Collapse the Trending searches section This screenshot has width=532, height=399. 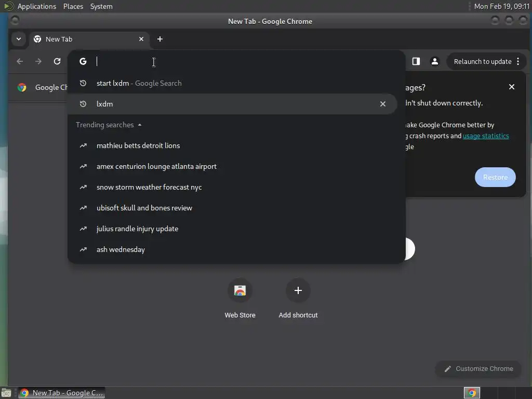pyautogui.click(x=109, y=125)
